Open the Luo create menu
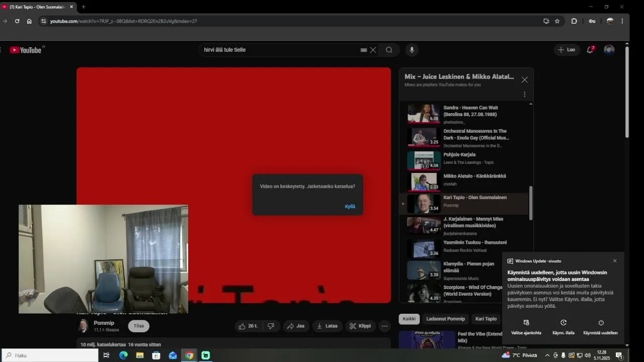This screenshot has width=644, height=362. tap(567, 50)
